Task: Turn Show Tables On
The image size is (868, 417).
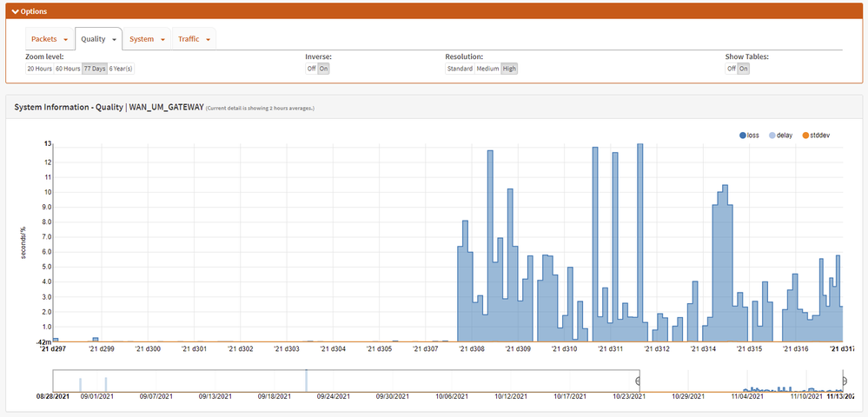Action: click(744, 69)
